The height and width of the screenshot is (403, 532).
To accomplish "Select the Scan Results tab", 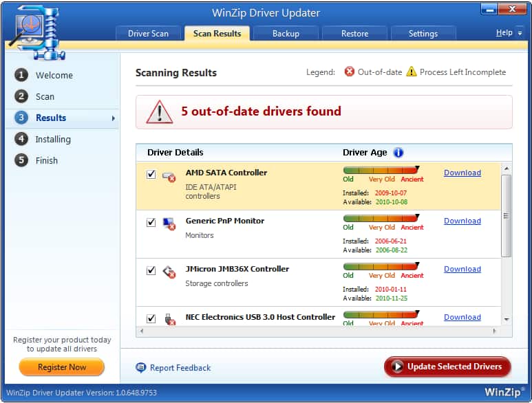I will [217, 33].
